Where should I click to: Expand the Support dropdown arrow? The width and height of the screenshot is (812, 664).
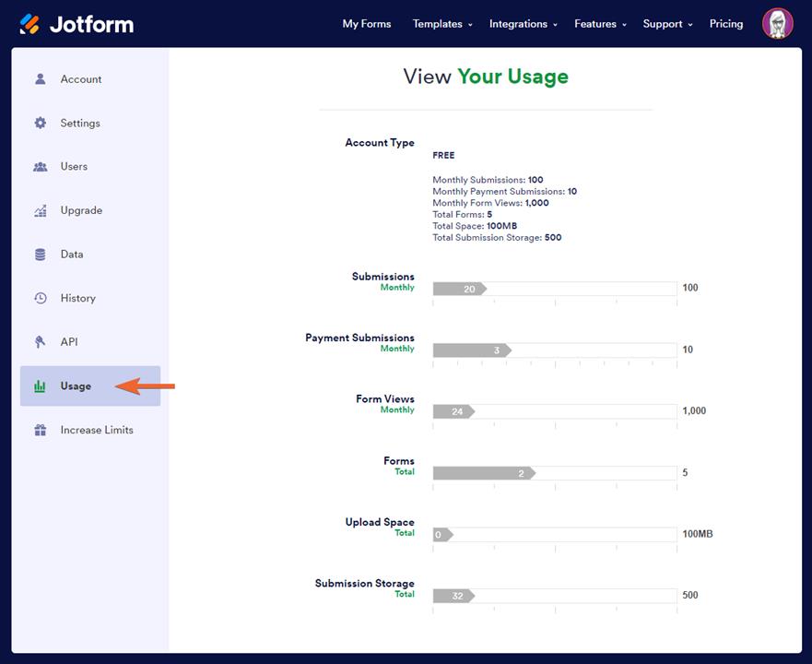click(689, 25)
